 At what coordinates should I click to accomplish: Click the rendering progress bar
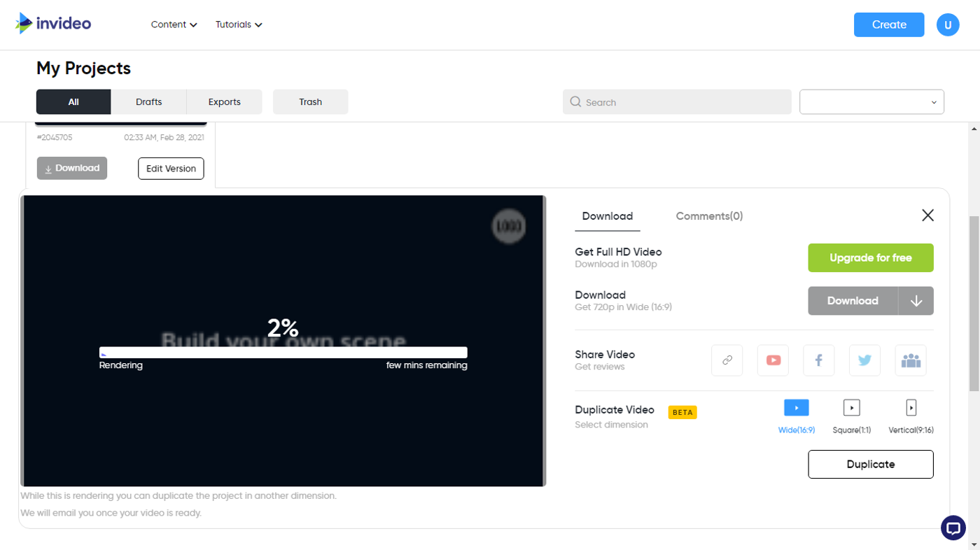tap(283, 352)
